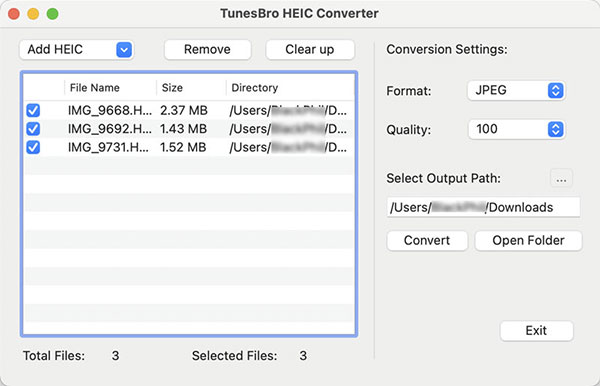Uncheck the IMG_9668 file checkbox

point(33,110)
